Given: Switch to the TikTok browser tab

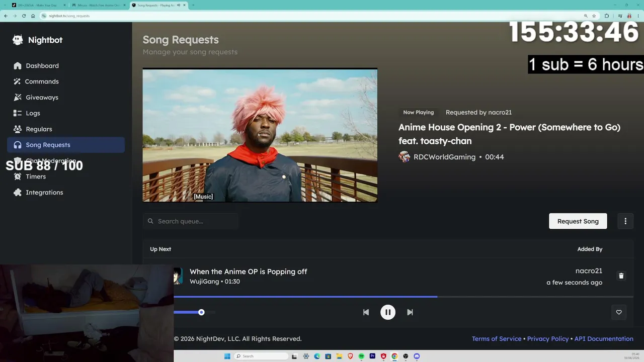Looking at the screenshot, I should point(38,5).
